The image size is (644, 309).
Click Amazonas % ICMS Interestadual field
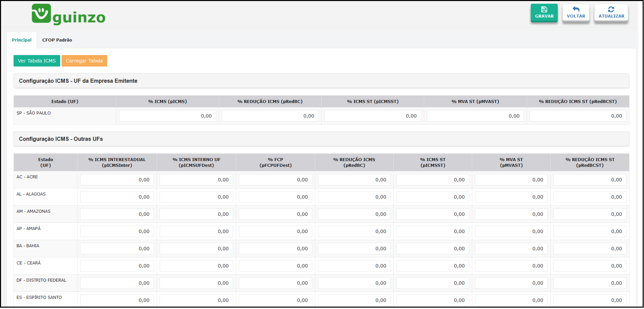pyautogui.click(x=117, y=214)
